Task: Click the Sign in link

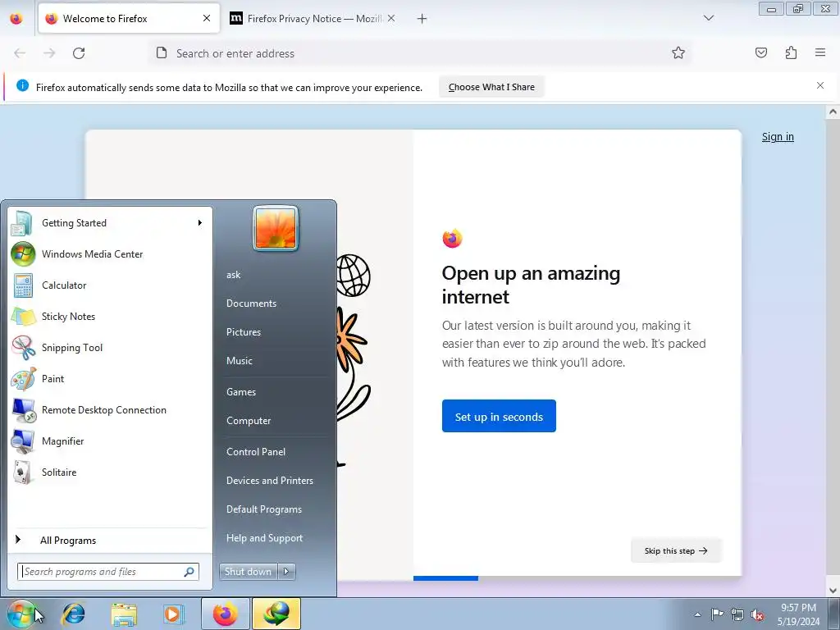Action: click(x=778, y=137)
